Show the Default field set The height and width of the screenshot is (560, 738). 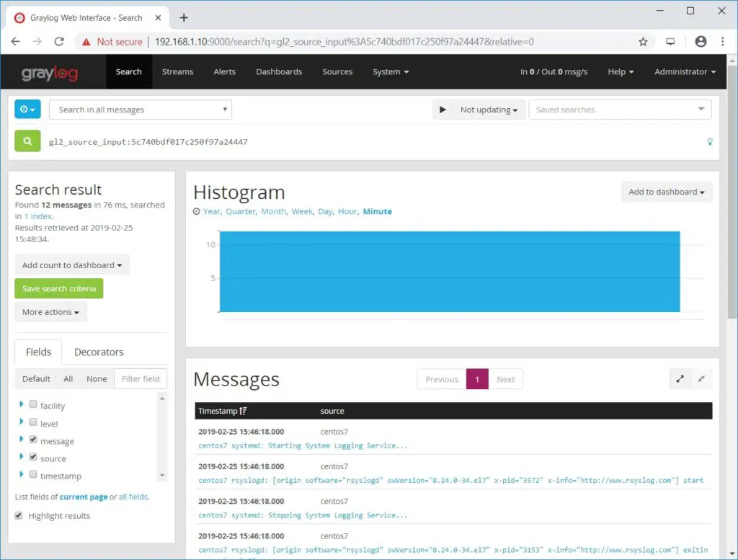[x=36, y=379]
